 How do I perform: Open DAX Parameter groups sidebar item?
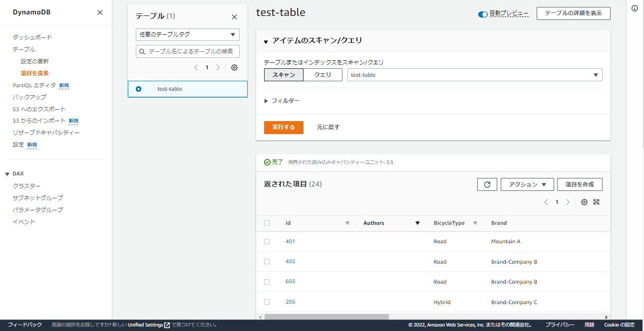click(37, 210)
